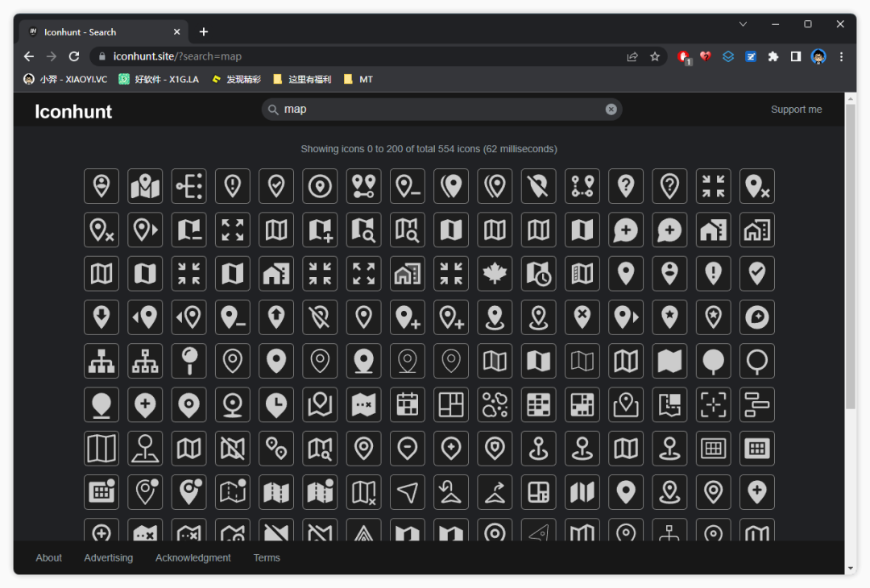
Task: Select the maple leaf icon
Action: (x=495, y=274)
